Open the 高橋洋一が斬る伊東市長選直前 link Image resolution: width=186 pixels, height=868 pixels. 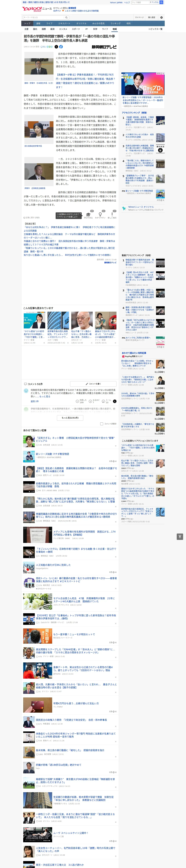(x=85, y=81)
